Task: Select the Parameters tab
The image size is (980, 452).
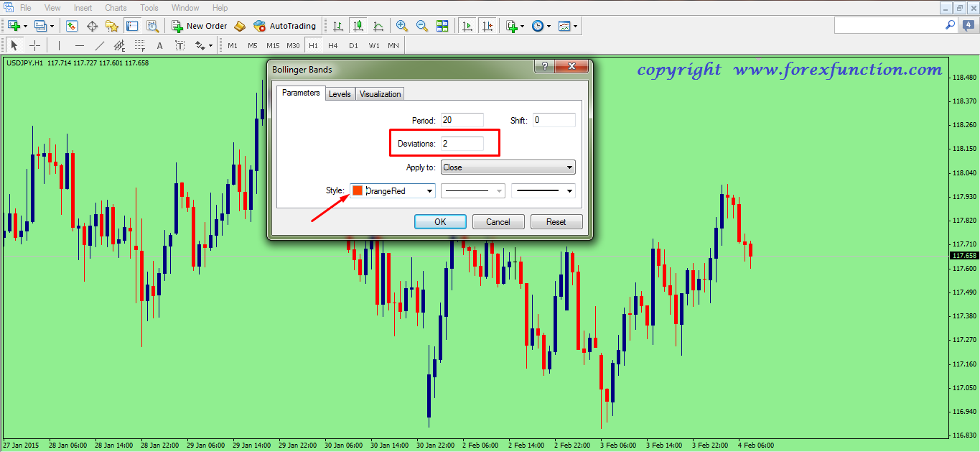Action: pyautogui.click(x=301, y=93)
